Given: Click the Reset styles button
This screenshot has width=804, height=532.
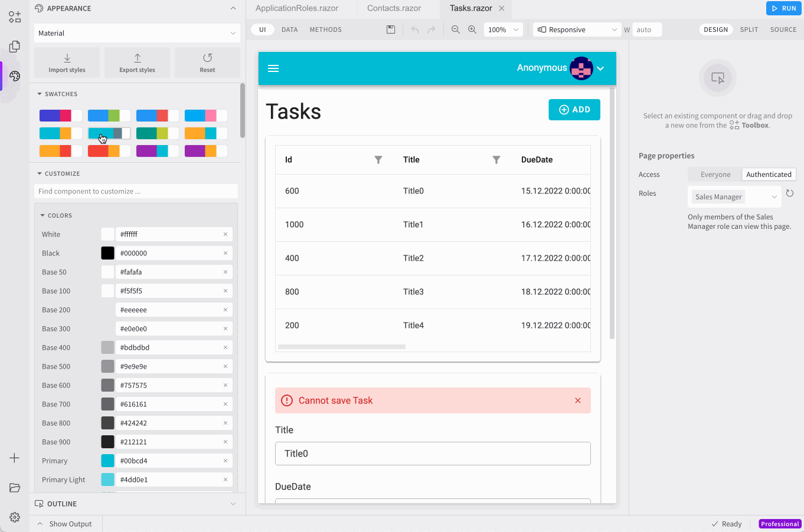Looking at the screenshot, I should 207,63.
